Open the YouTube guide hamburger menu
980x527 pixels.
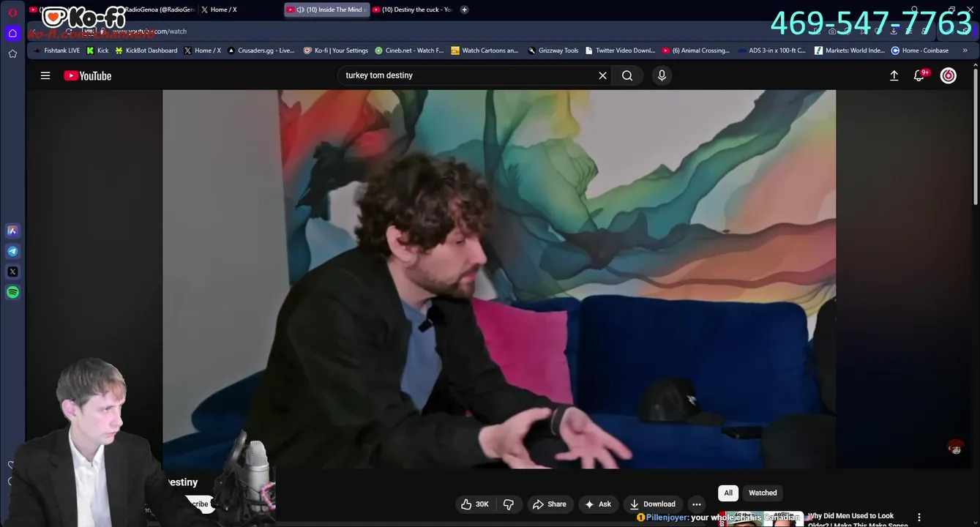[x=45, y=75]
